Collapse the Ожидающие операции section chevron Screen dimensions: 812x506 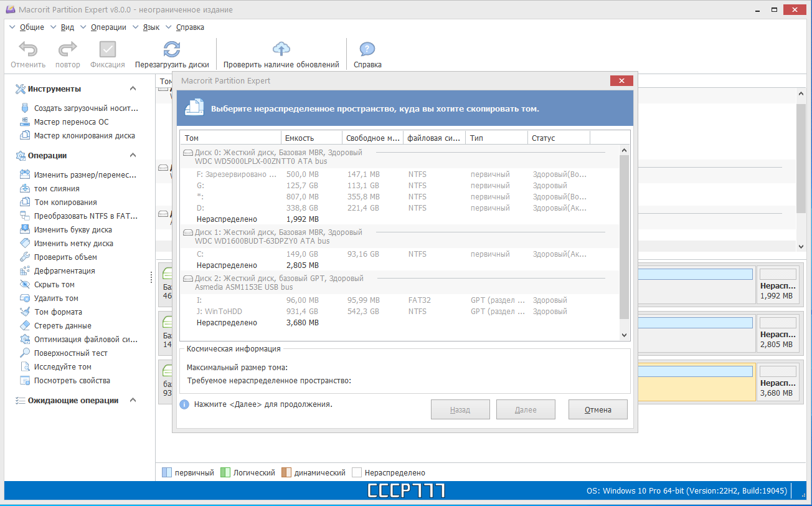point(133,401)
